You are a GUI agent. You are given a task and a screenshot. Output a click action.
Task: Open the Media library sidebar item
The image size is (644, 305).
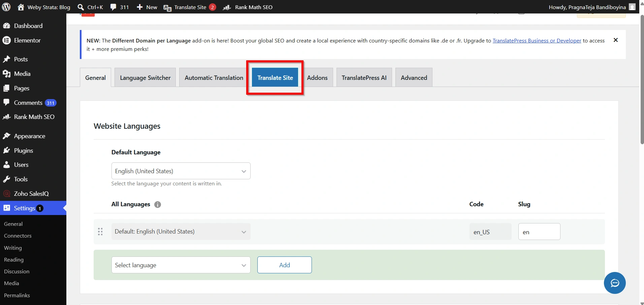click(33, 74)
